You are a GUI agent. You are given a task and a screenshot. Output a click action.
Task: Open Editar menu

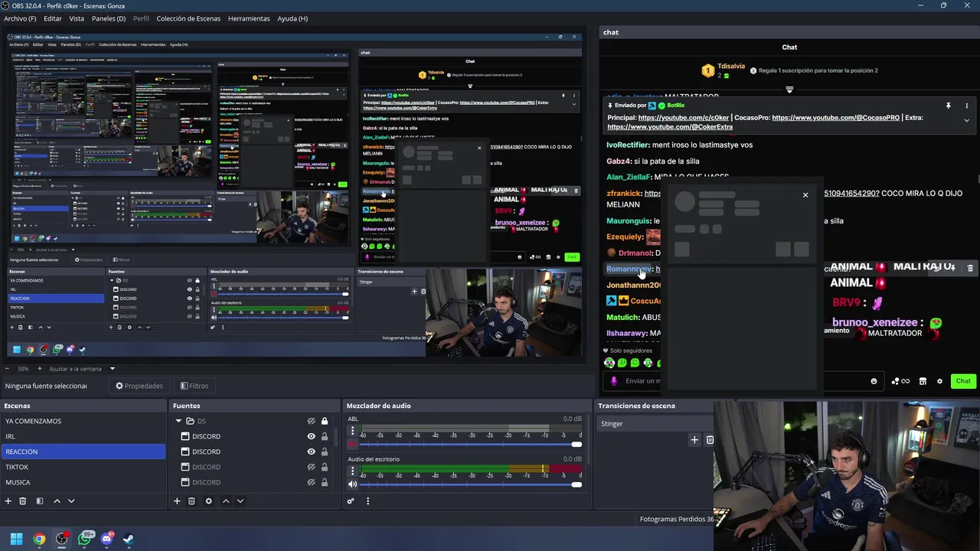click(x=53, y=18)
